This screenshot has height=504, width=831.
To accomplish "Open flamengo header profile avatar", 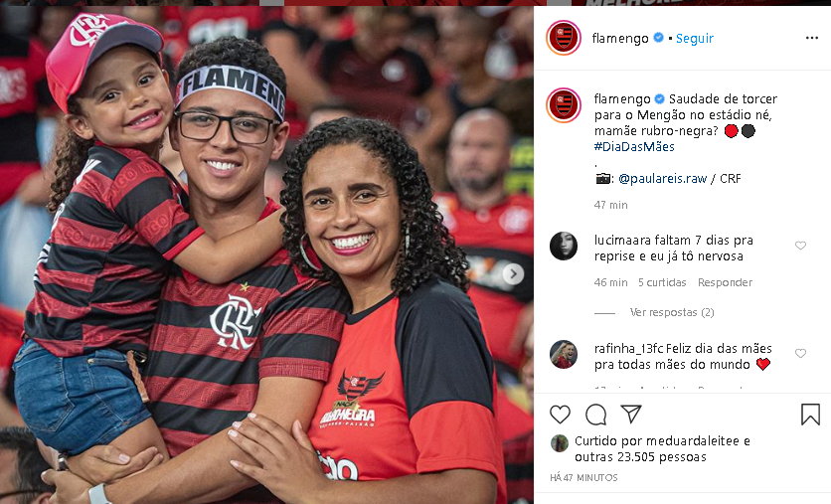I will pos(564,38).
